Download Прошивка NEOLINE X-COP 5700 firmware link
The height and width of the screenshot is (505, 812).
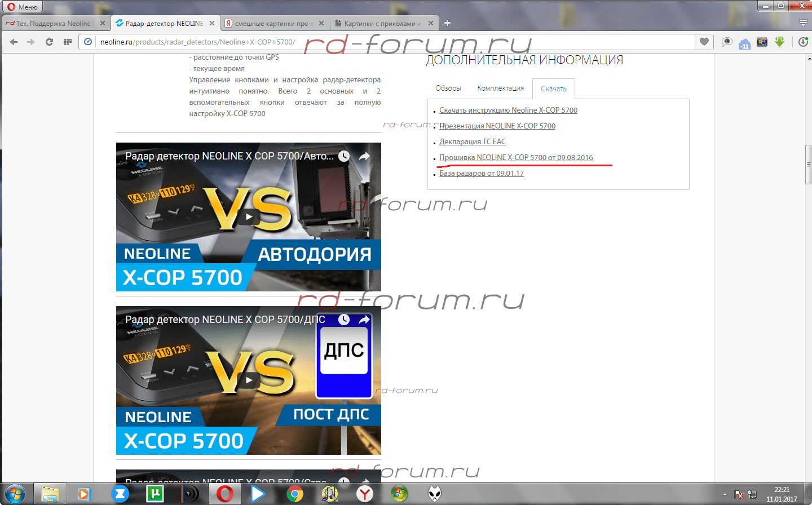[x=516, y=158]
